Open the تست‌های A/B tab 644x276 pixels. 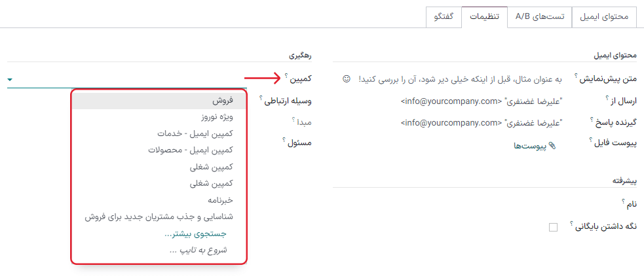pos(539,17)
